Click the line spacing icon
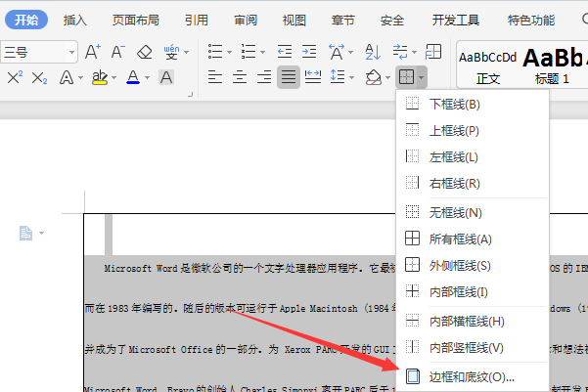This screenshot has height=392, width=588. pyautogui.click(x=338, y=77)
